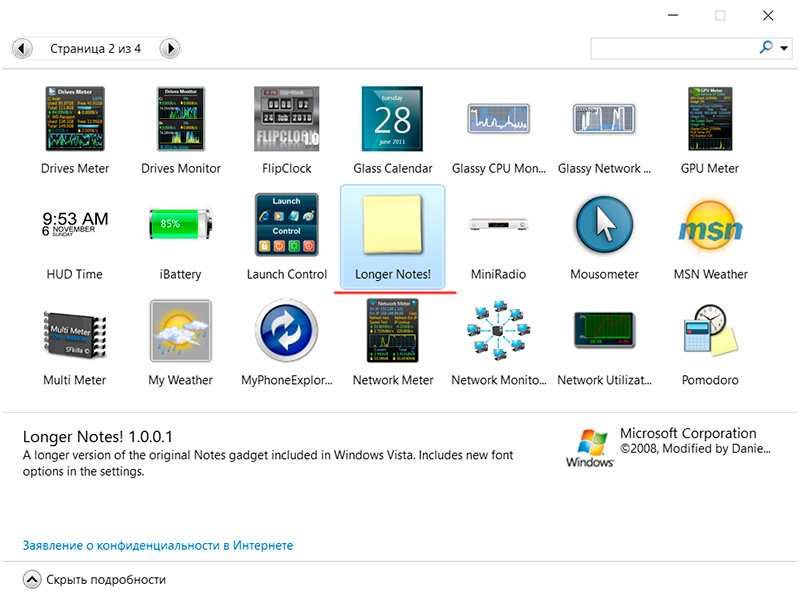Screen dimensions: 800x605
Task: Select the MiniRadio gadget icon
Action: tap(498, 225)
